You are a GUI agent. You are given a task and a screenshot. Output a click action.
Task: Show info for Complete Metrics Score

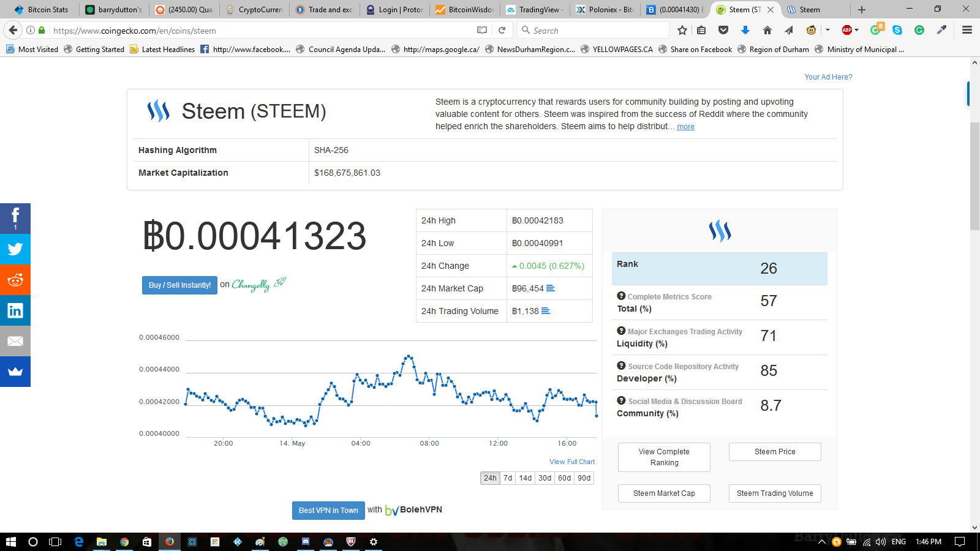click(x=621, y=296)
